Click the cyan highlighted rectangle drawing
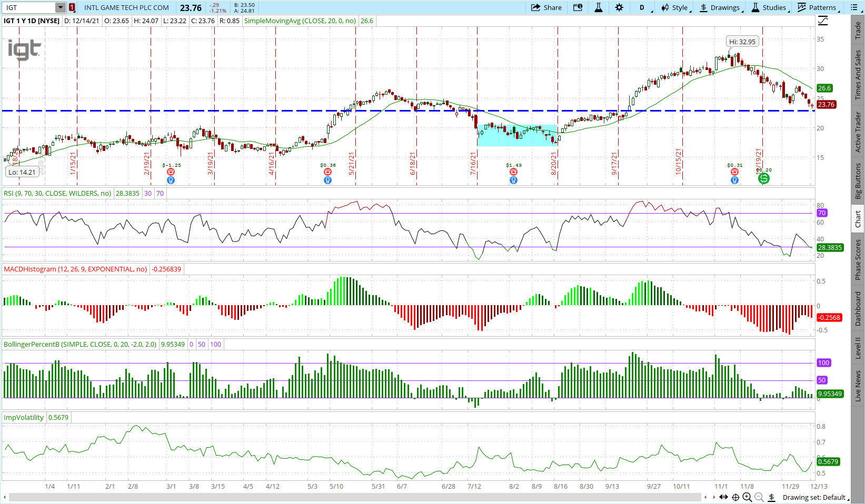The image size is (865, 504). [518, 135]
